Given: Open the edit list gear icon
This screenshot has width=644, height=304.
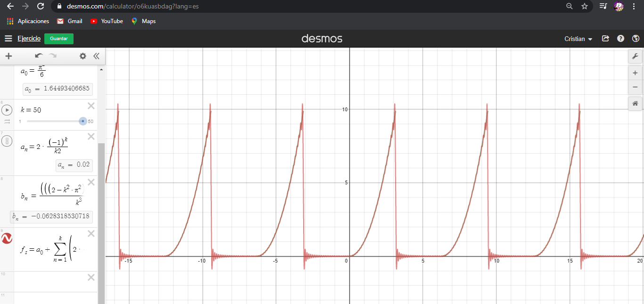Looking at the screenshot, I should pyautogui.click(x=83, y=56).
